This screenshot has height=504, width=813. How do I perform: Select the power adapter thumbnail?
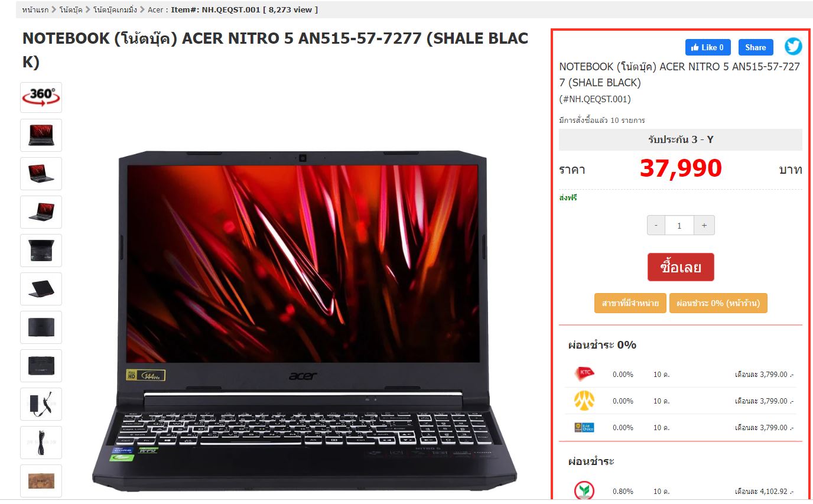pyautogui.click(x=41, y=404)
